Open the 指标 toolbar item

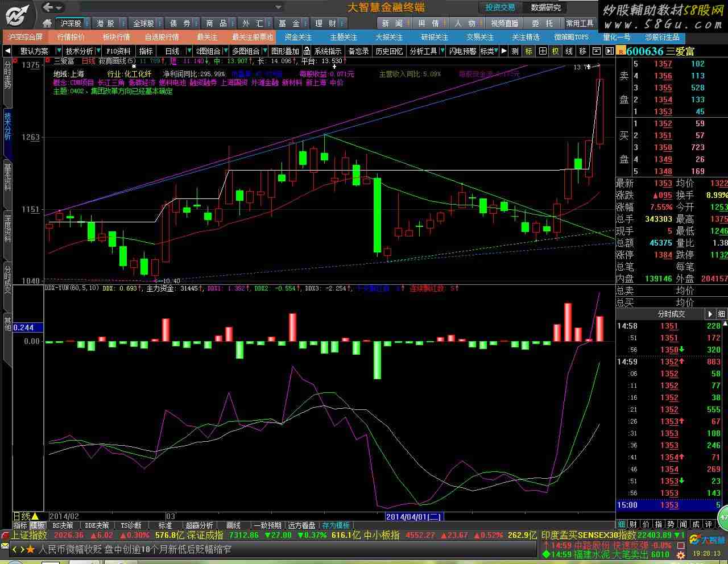tap(146, 51)
